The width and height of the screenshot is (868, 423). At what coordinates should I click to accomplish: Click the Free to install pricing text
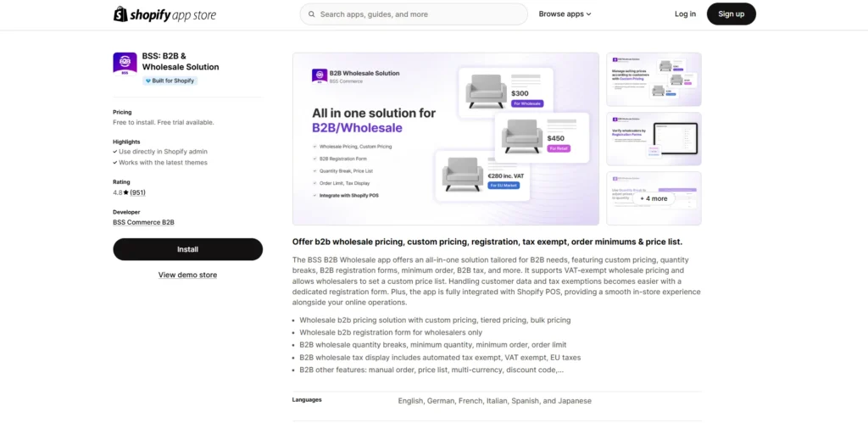pos(164,122)
